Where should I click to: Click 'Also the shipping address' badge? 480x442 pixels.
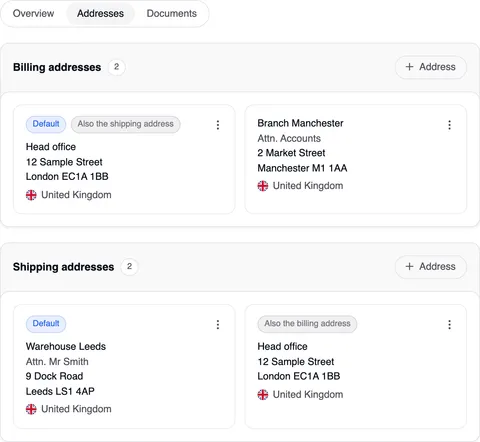[126, 124]
